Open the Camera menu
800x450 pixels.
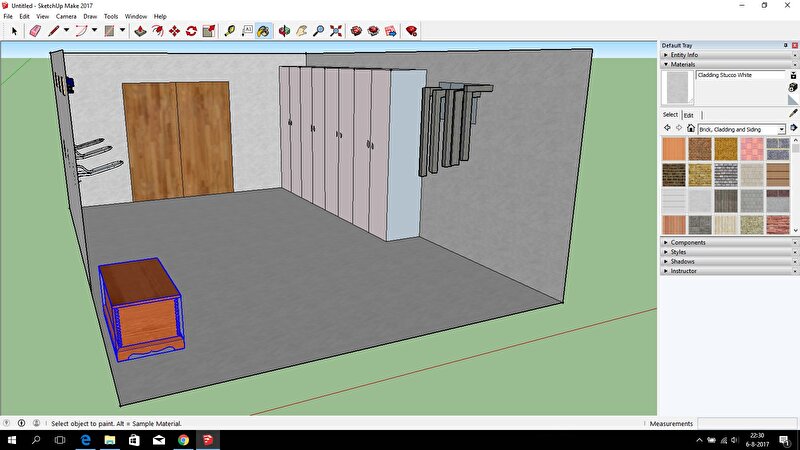(66, 16)
